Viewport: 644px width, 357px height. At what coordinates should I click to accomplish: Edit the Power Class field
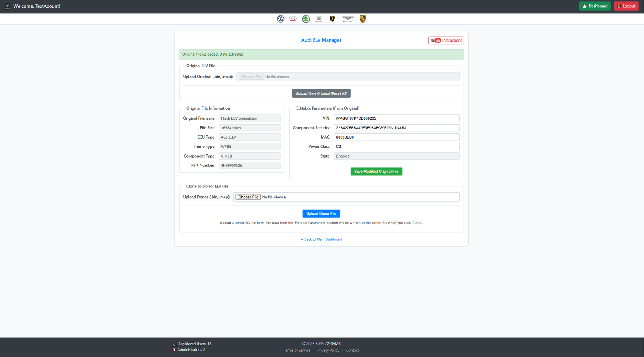(396, 147)
